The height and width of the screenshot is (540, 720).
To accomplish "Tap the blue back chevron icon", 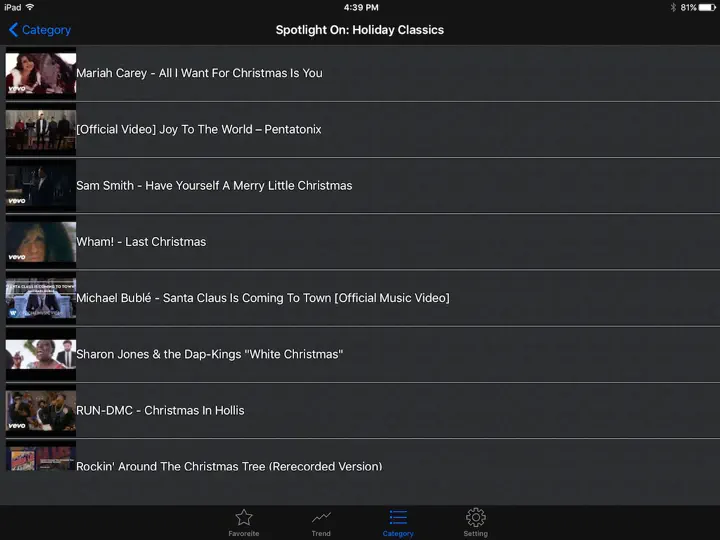I will coord(13,30).
